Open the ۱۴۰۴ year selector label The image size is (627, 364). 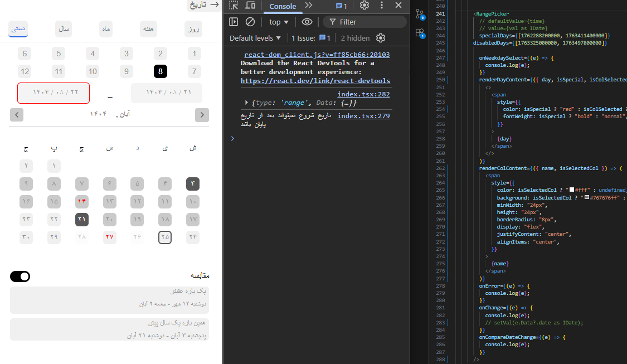coord(98,114)
